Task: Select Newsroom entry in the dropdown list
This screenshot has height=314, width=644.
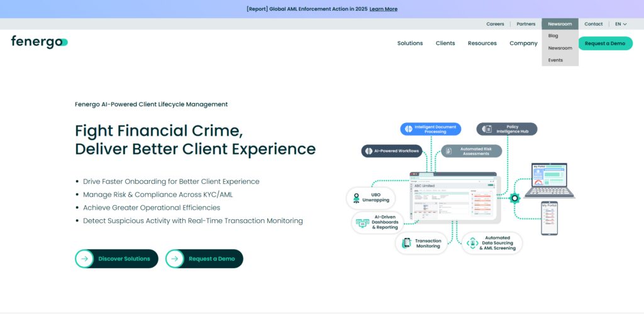Action: [560, 48]
